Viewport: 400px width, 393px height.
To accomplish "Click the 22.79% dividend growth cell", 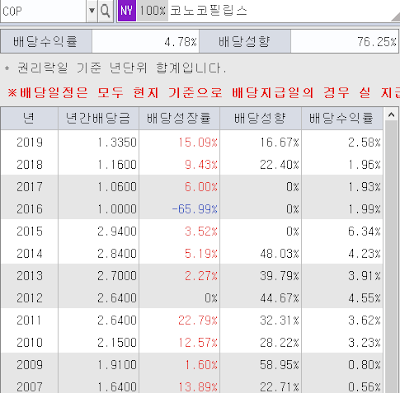I will tap(179, 320).
